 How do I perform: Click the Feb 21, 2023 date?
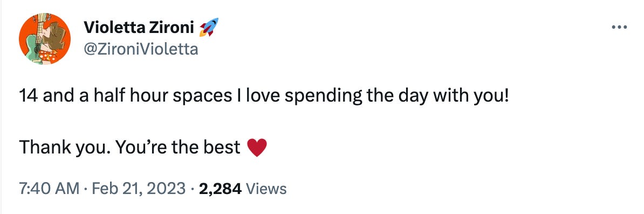[139, 189]
